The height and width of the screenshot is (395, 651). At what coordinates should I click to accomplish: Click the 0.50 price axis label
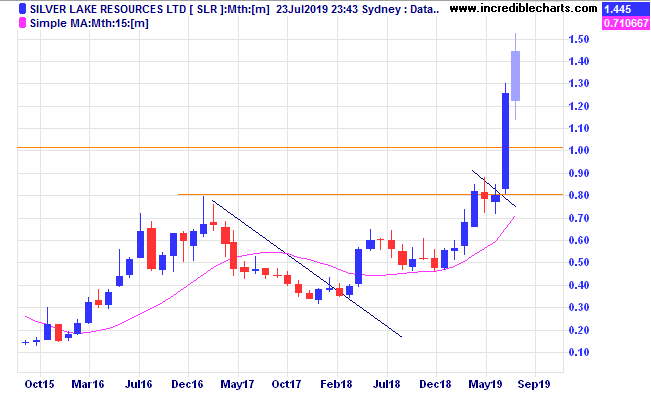coord(578,262)
